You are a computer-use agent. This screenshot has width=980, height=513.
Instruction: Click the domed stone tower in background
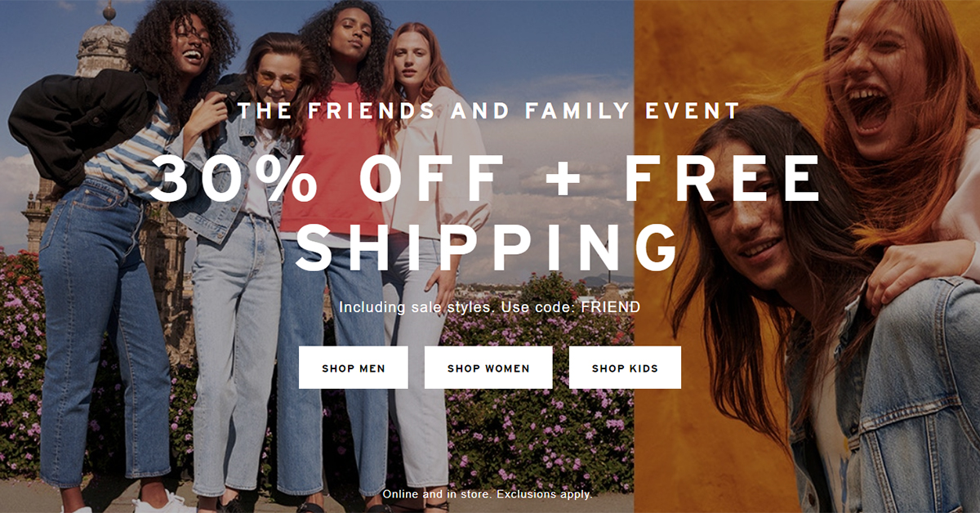tap(102, 49)
